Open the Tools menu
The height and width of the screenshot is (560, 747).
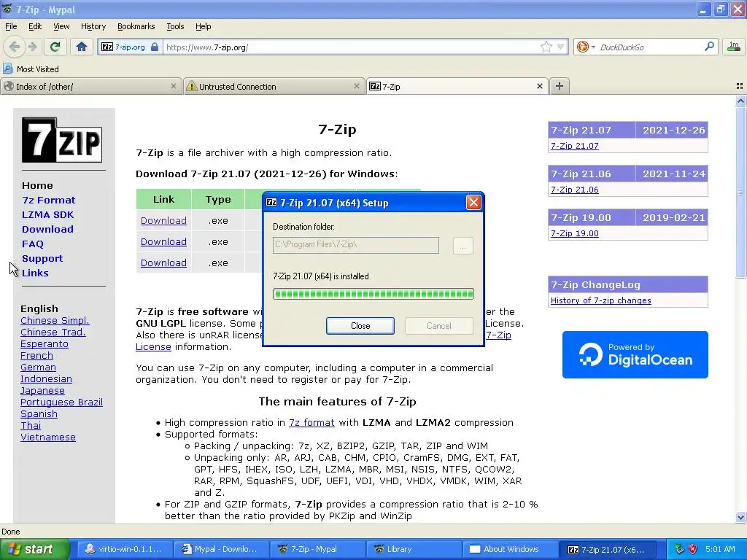point(175,26)
